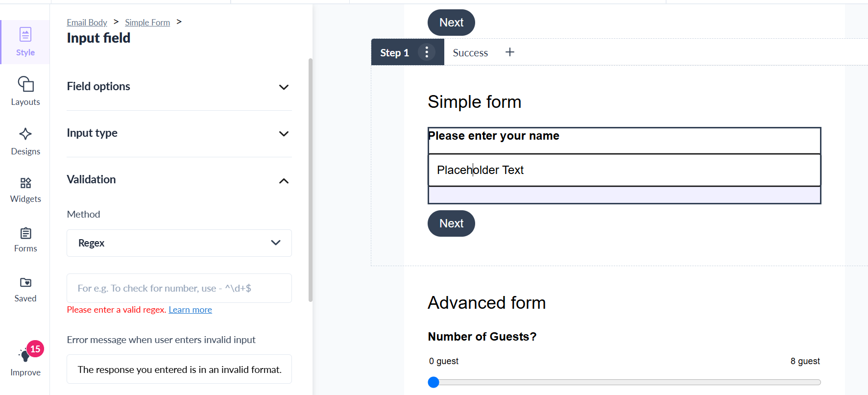Open the Layouts sidebar icon
The height and width of the screenshot is (395, 868).
pos(25,84)
